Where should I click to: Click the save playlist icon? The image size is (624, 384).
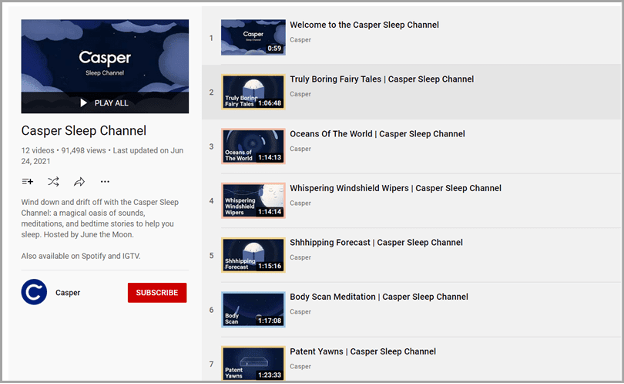click(x=27, y=182)
